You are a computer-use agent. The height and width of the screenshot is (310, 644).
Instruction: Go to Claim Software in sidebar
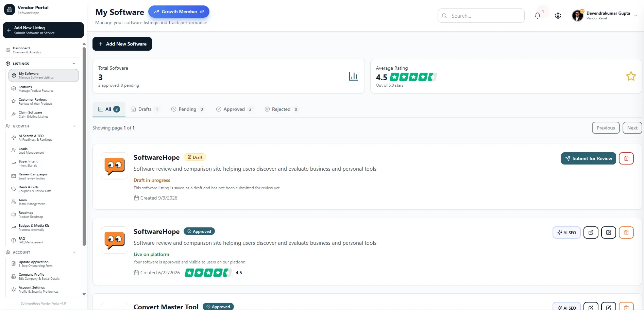pos(44,115)
